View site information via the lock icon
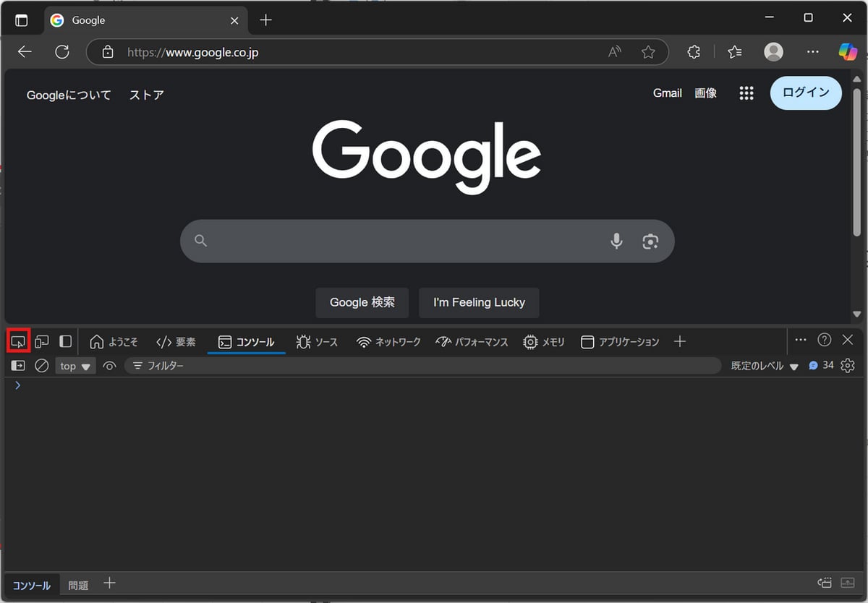Viewport: 868px width, 603px height. click(108, 52)
